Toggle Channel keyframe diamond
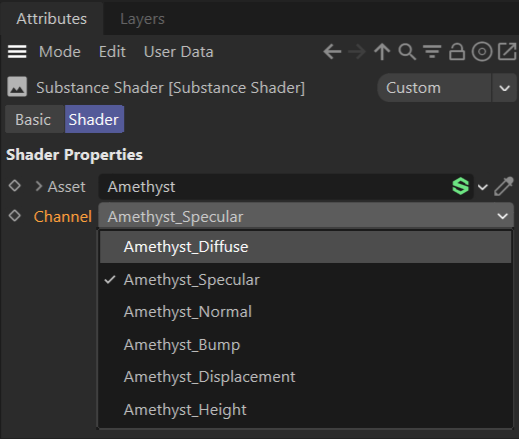Image resolution: width=519 pixels, height=439 pixels. [15, 216]
